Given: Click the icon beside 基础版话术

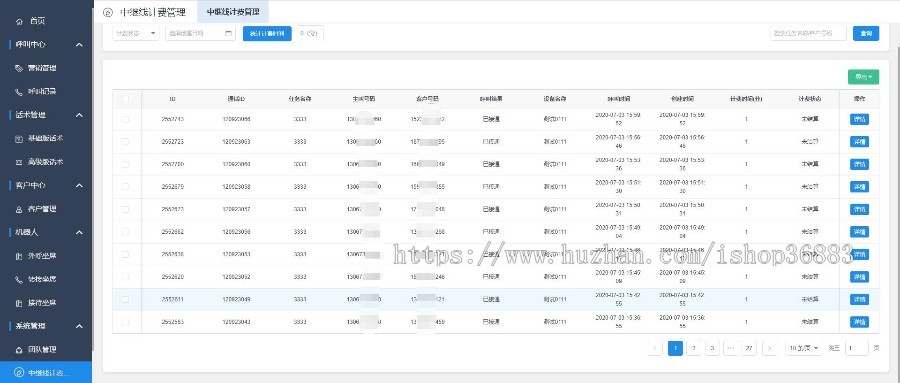Looking at the screenshot, I should [x=19, y=138].
